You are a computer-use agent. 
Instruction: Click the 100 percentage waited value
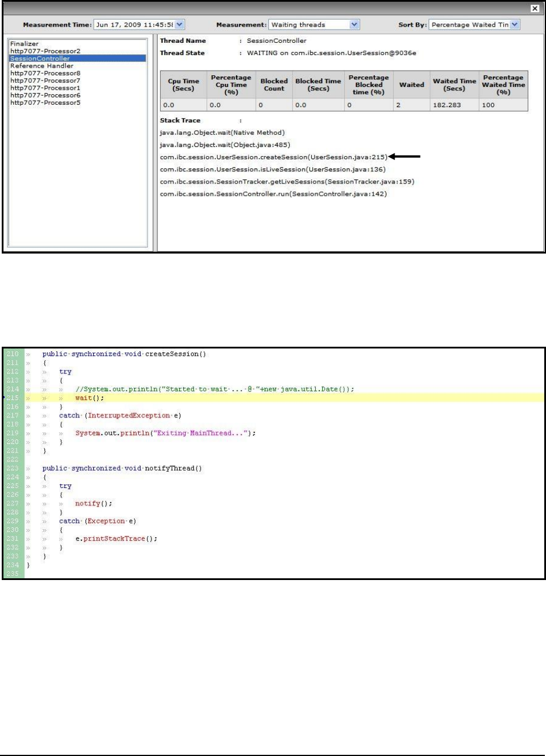pyautogui.click(x=488, y=106)
